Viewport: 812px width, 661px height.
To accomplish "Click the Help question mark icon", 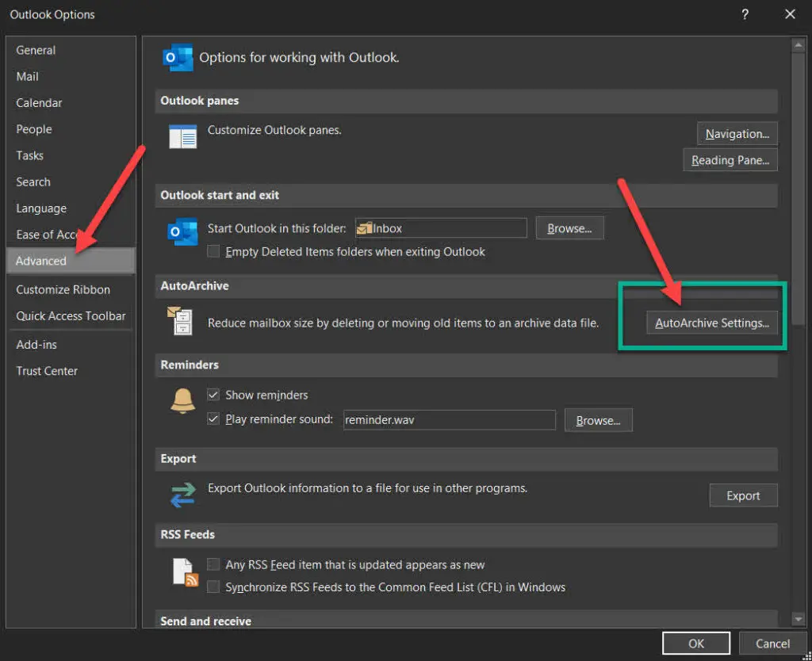I will 745,14.
